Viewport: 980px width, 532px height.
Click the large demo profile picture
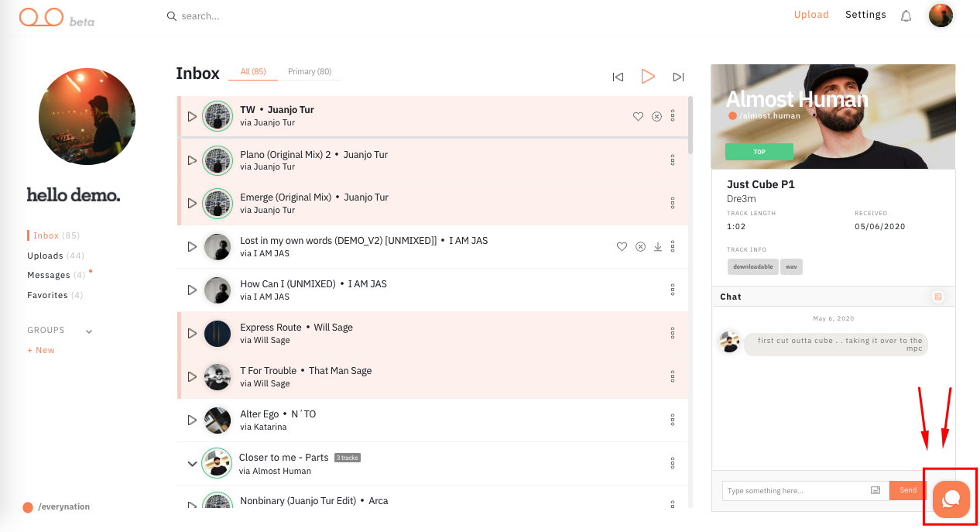pos(87,116)
